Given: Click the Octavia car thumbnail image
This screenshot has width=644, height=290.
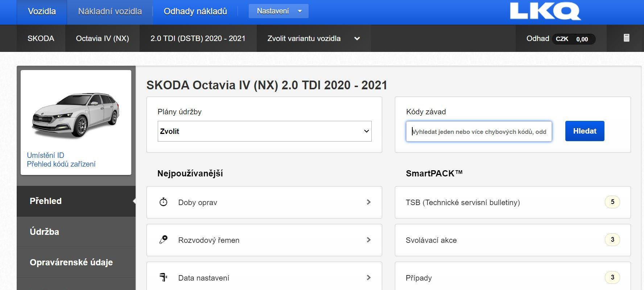Looking at the screenshot, I should [76, 115].
